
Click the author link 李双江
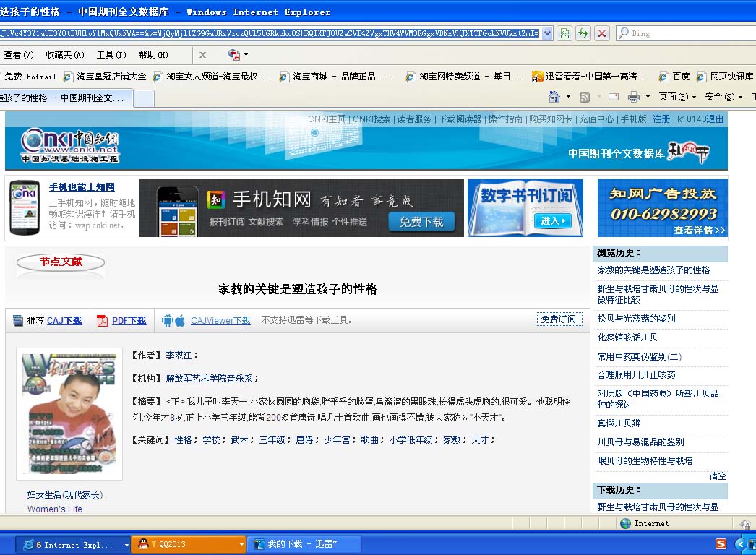point(179,356)
